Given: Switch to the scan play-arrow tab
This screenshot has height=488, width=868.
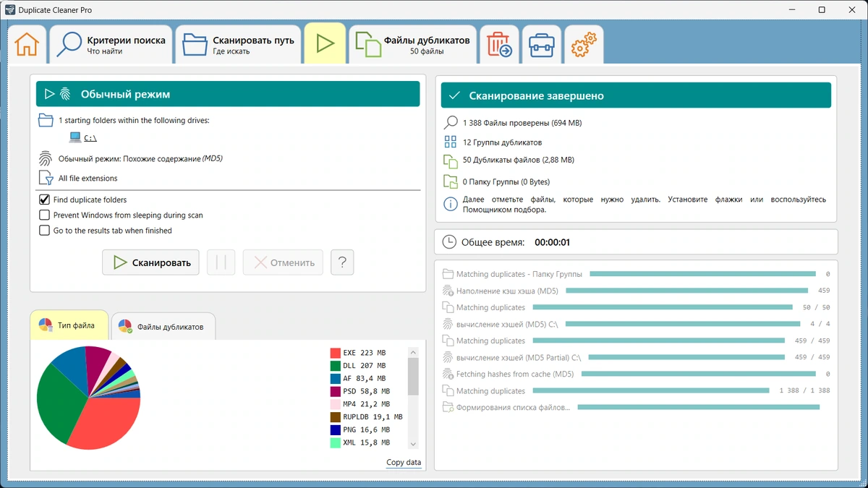Looking at the screenshot, I should (x=325, y=43).
